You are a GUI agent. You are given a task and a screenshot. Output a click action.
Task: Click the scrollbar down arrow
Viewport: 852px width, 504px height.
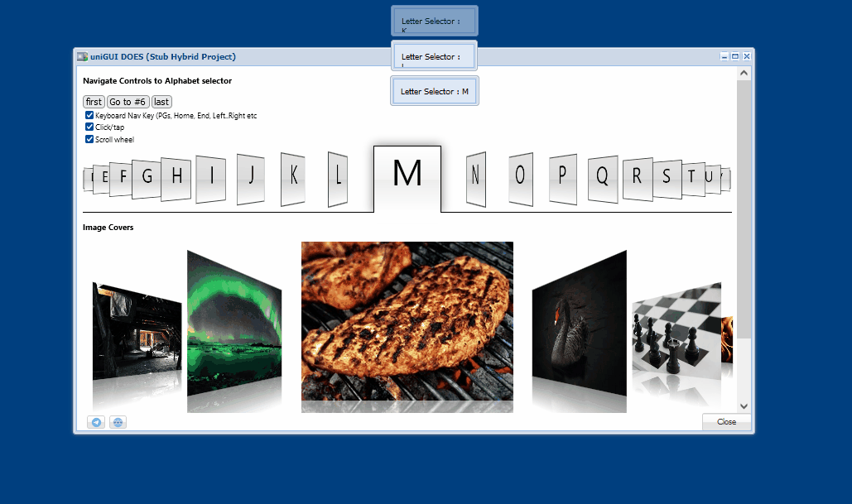coord(744,406)
